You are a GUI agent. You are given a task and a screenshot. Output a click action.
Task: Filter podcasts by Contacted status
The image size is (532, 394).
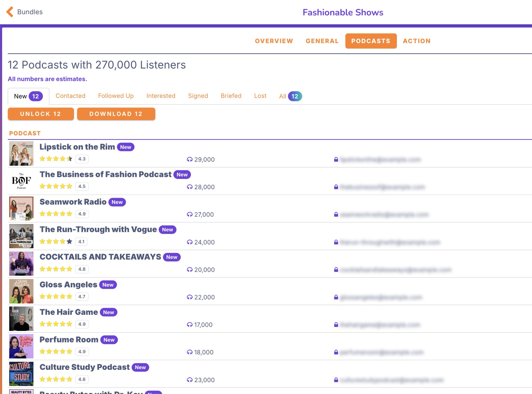pos(70,96)
